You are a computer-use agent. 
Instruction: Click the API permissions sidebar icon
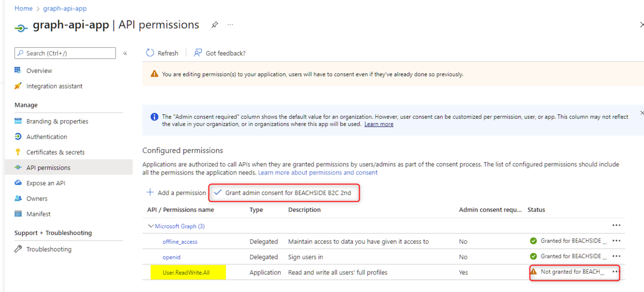18,167
